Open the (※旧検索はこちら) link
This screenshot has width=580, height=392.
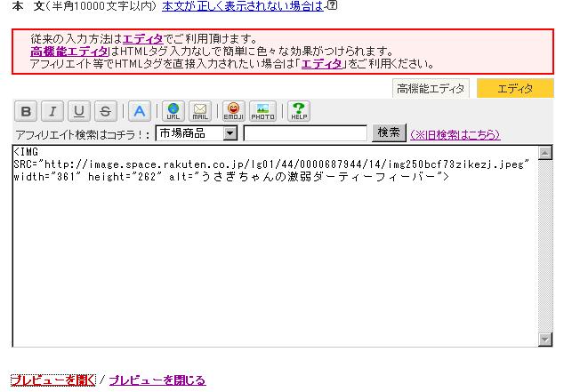tap(455, 134)
